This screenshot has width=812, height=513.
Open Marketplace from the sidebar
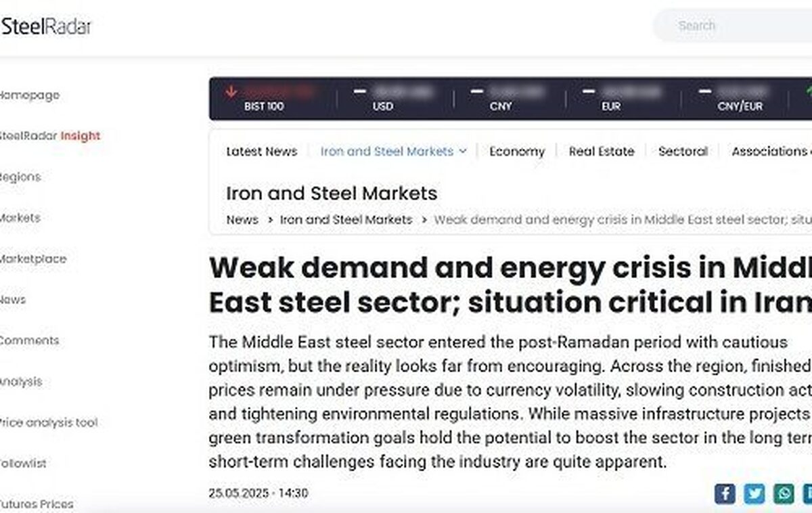pyautogui.click(x=32, y=259)
